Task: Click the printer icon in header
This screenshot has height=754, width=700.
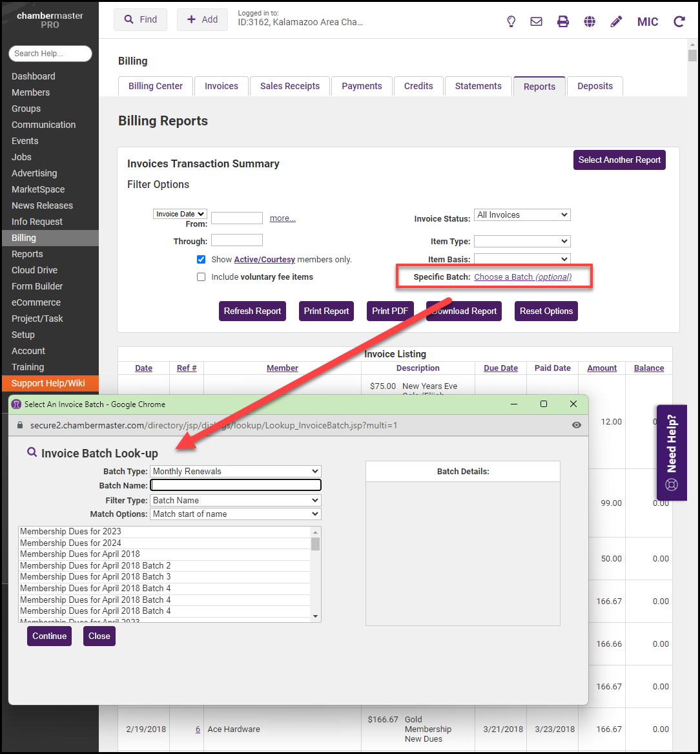Action: pyautogui.click(x=563, y=21)
